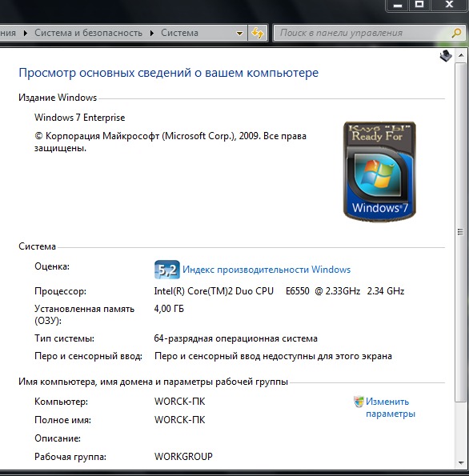The height and width of the screenshot is (476, 469).
Task: Click scrollbar down arrow
Action: coord(461,463)
